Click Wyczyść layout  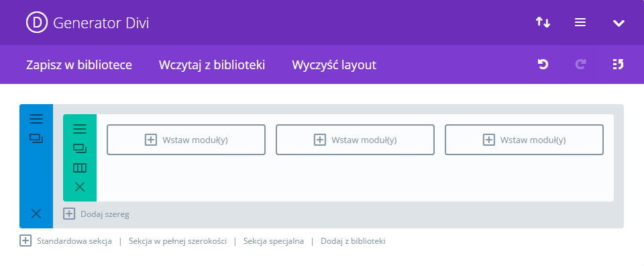pos(334,65)
